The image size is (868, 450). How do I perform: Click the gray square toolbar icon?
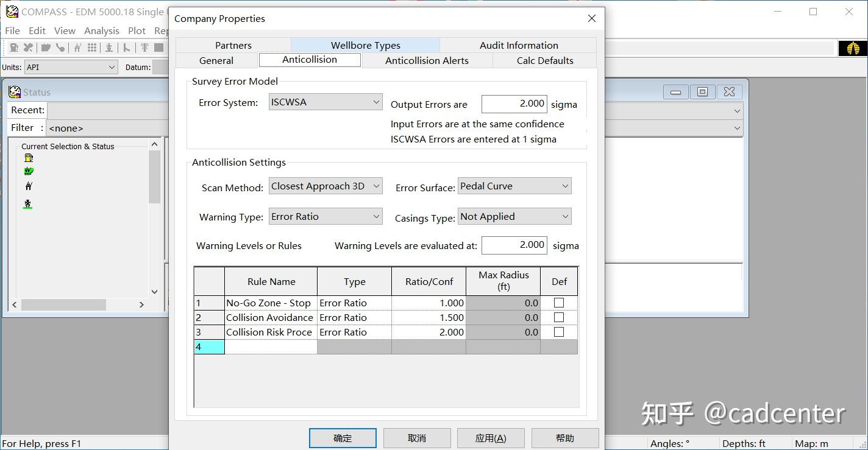159,47
